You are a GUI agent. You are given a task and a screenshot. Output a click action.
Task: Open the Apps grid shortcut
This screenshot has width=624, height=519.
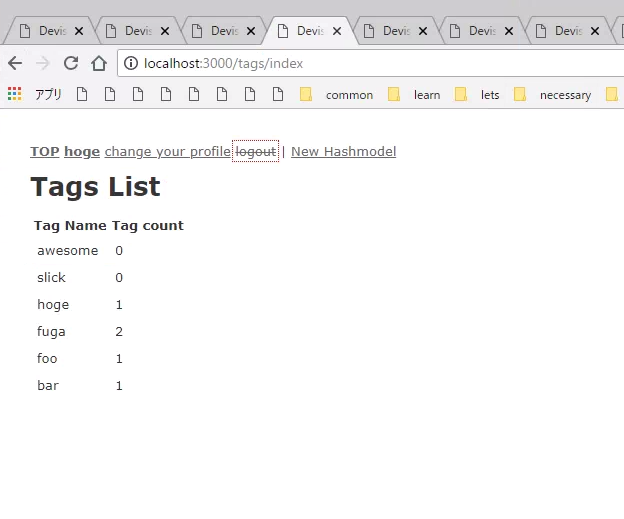tap(15, 95)
